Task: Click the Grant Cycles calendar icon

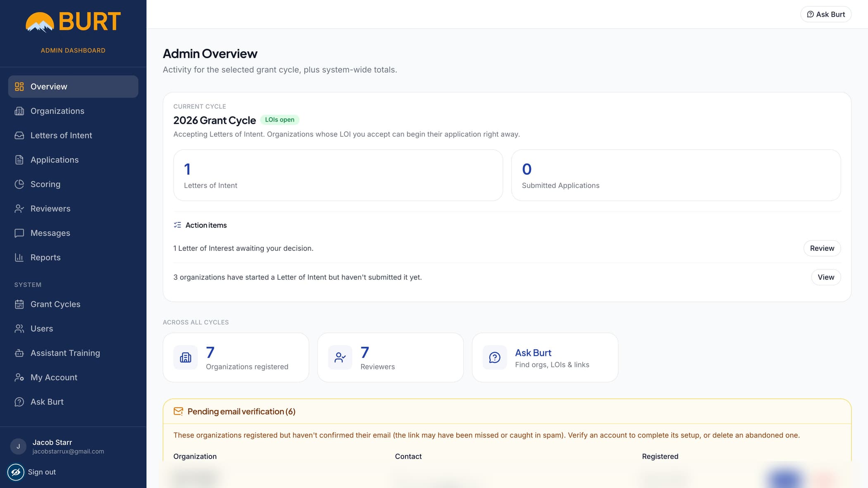Action: coord(19,304)
